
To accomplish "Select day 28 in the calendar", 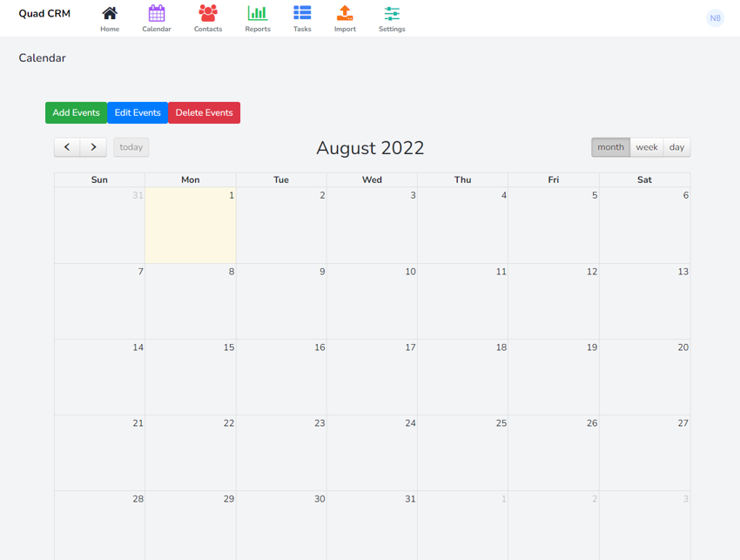I will point(99,525).
